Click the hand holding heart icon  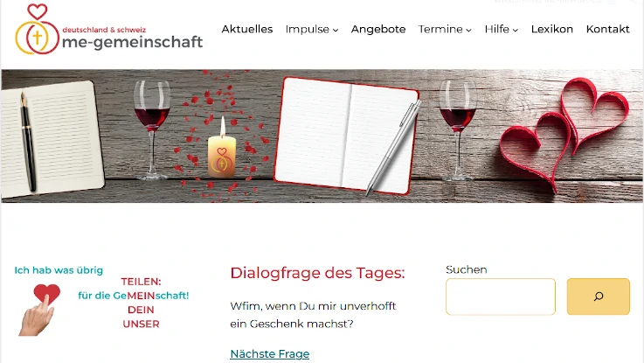pyautogui.click(x=40, y=310)
